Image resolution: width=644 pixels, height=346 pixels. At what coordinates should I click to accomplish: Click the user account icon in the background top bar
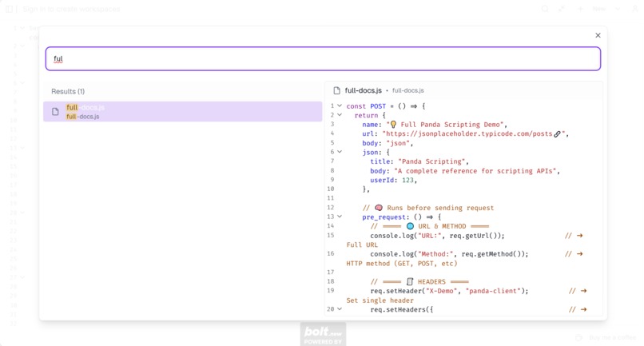click(635, 9)
